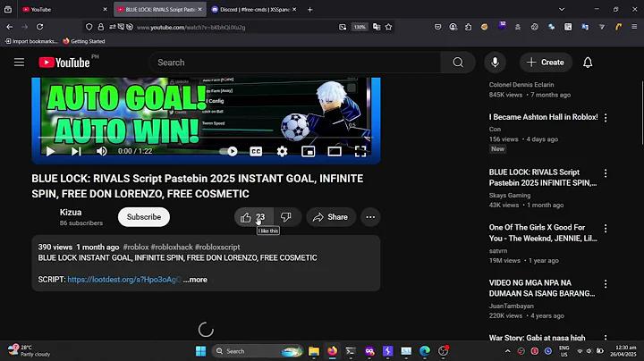
Task: Share this video
Action: tap(330, 217)
